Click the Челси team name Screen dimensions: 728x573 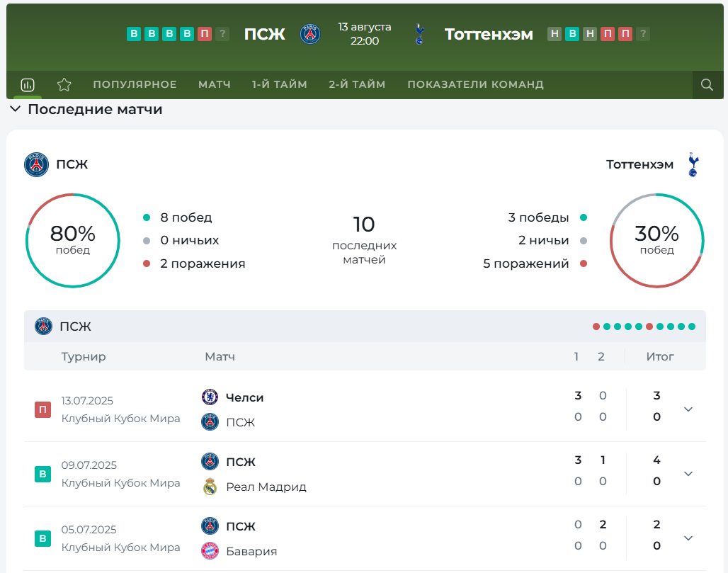pos(245,398)
